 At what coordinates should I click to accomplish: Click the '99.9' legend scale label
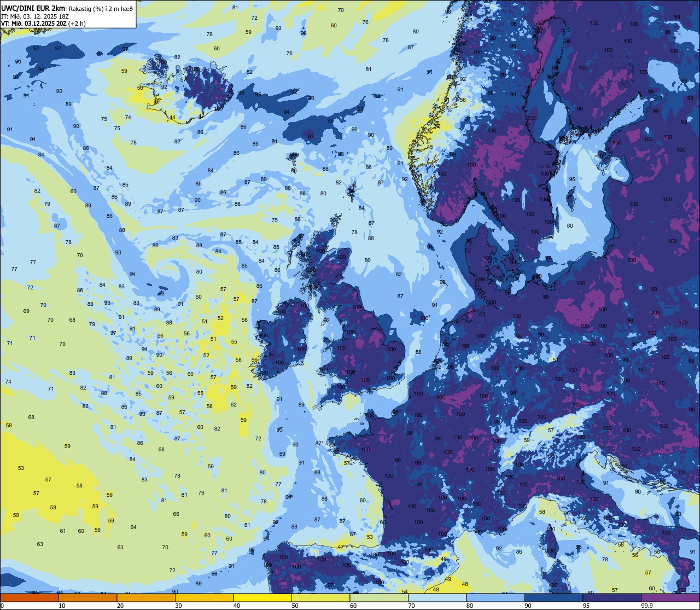tap(647, 606)
